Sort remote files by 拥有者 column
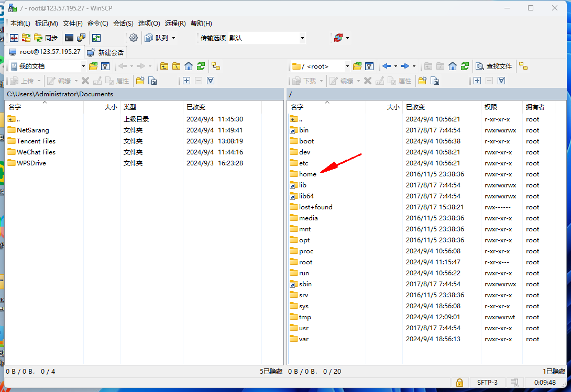This screenshot has height=392, width=571. [x=539, y=107]
